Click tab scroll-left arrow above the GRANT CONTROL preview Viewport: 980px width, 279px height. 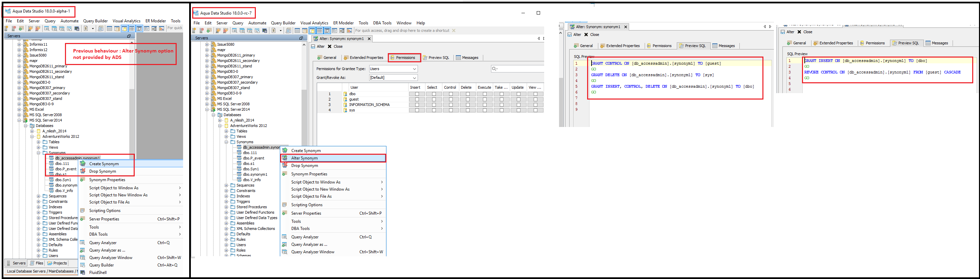coord(764,27)
